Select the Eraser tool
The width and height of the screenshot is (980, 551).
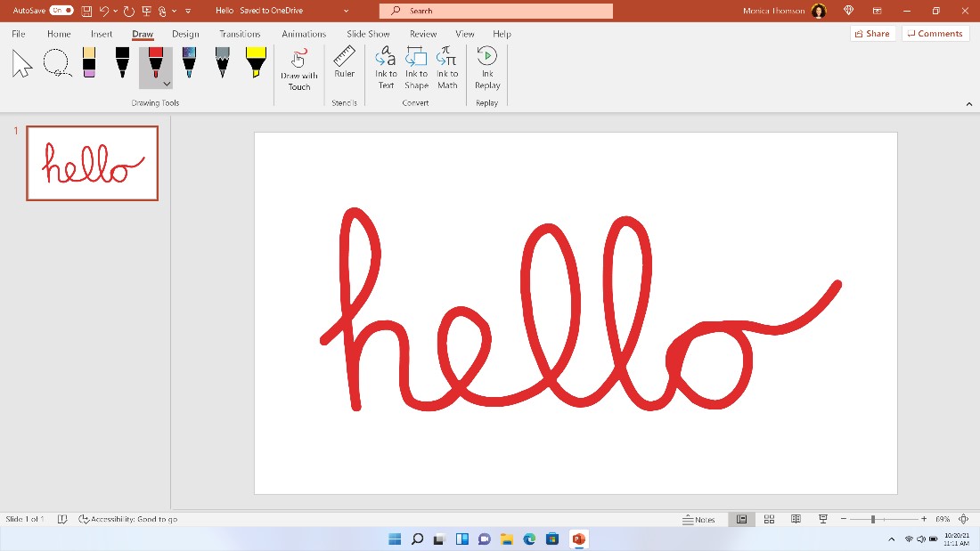(x=87, y=62)
